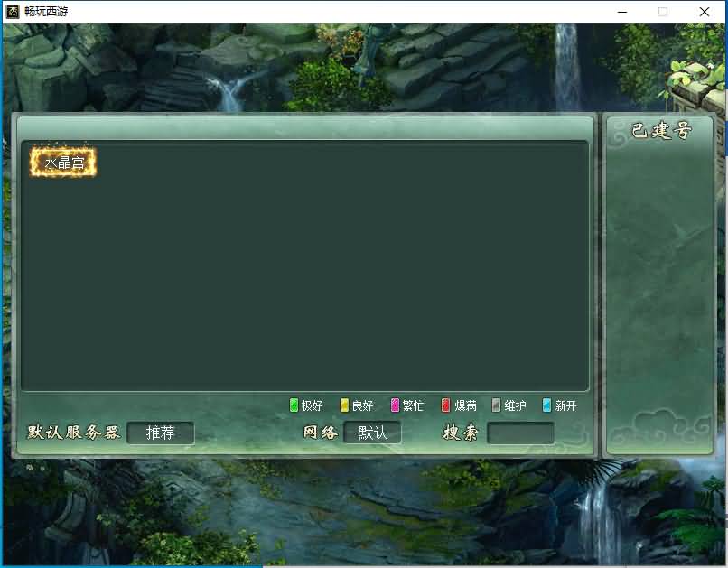Click the 推荐 default server button
The image size is (728, 568).
[x=161, y=433]
